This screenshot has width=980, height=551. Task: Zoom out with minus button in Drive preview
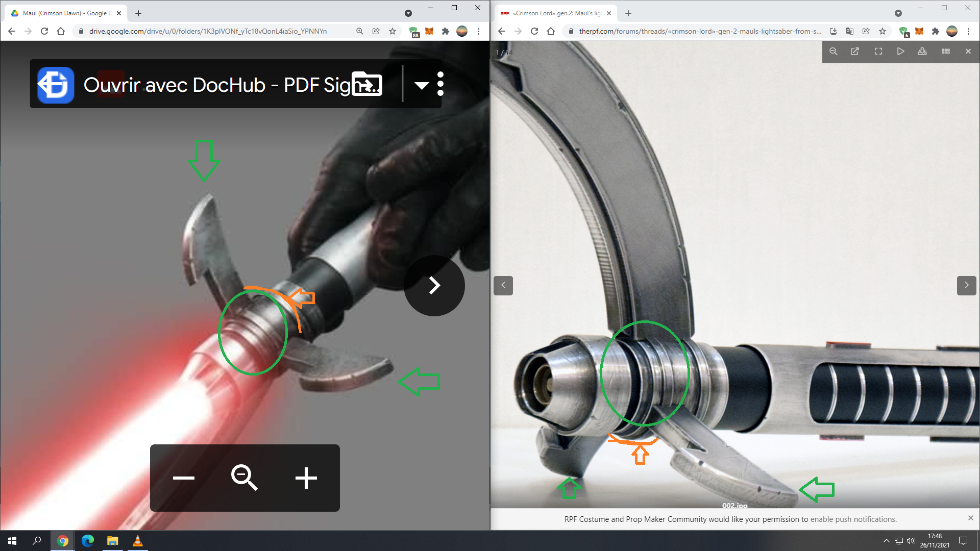click(184, 478)
